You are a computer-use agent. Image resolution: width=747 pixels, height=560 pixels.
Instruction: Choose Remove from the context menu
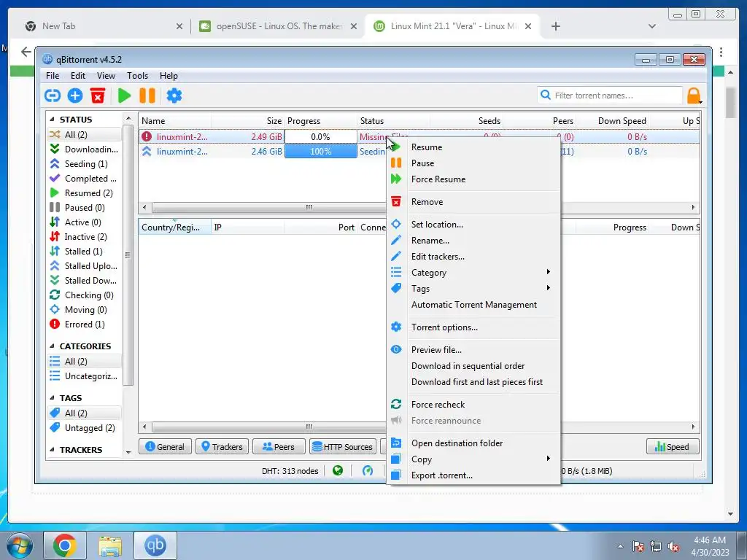(473, 202)
